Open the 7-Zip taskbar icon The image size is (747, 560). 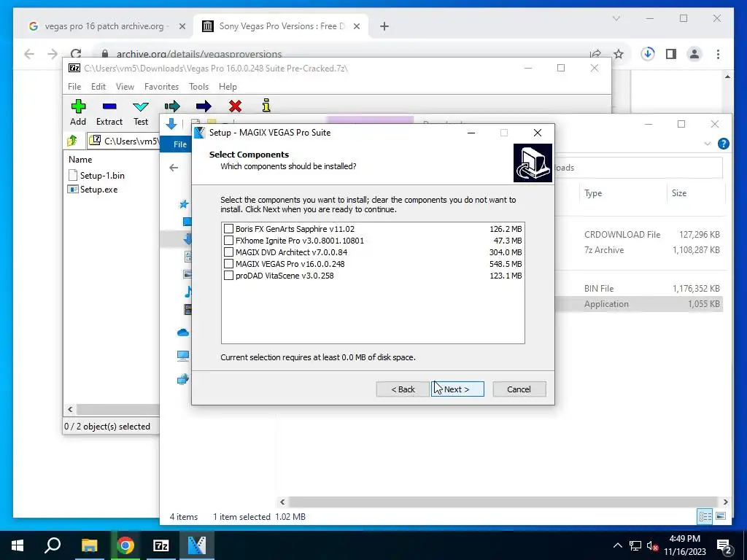click(x=161, y=545)
